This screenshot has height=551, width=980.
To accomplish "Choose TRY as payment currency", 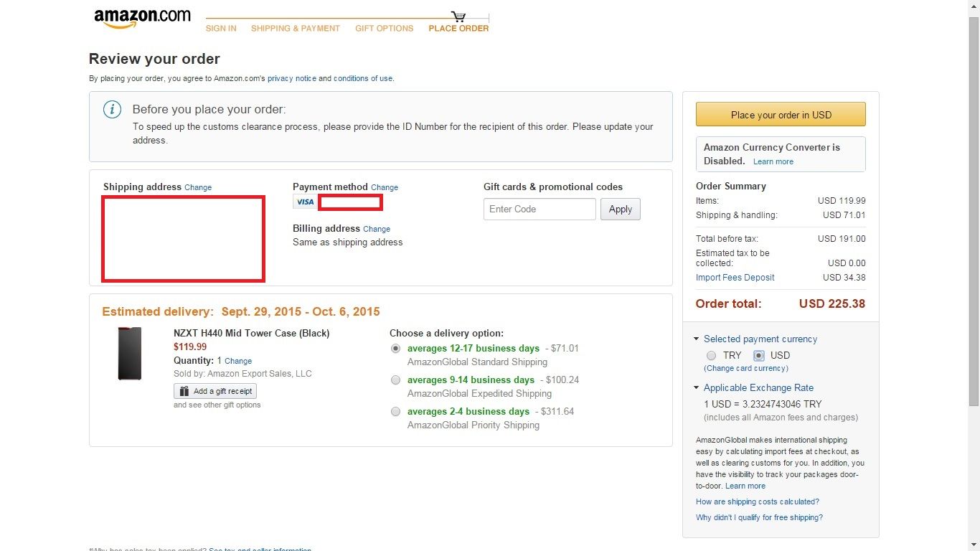I will coord(711,356).
